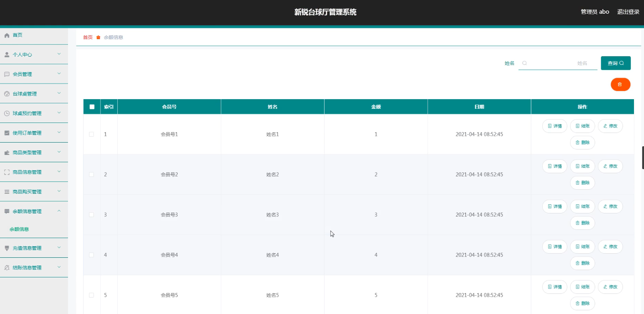
Task: Click the chart icon for 使用订单管理
Action: [x=7, y=133]
